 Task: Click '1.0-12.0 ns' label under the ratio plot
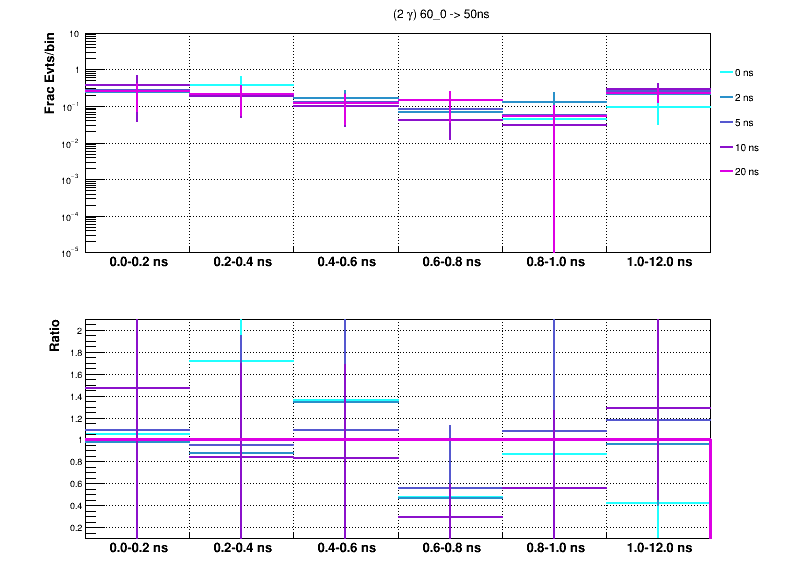click(657, 549)
